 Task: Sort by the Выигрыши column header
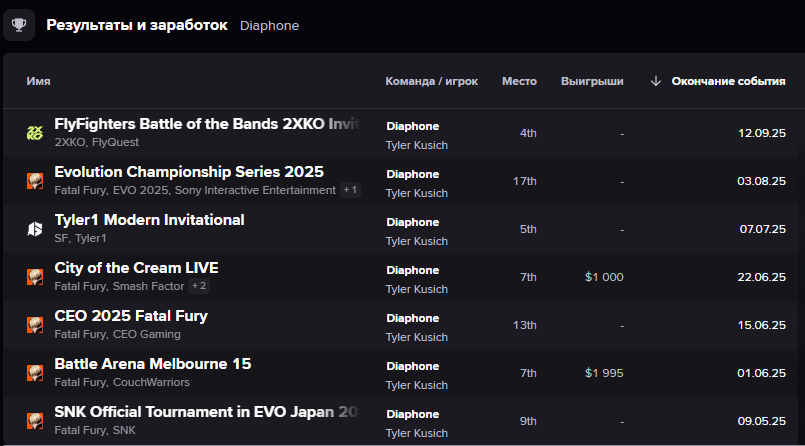click(592, 81)
